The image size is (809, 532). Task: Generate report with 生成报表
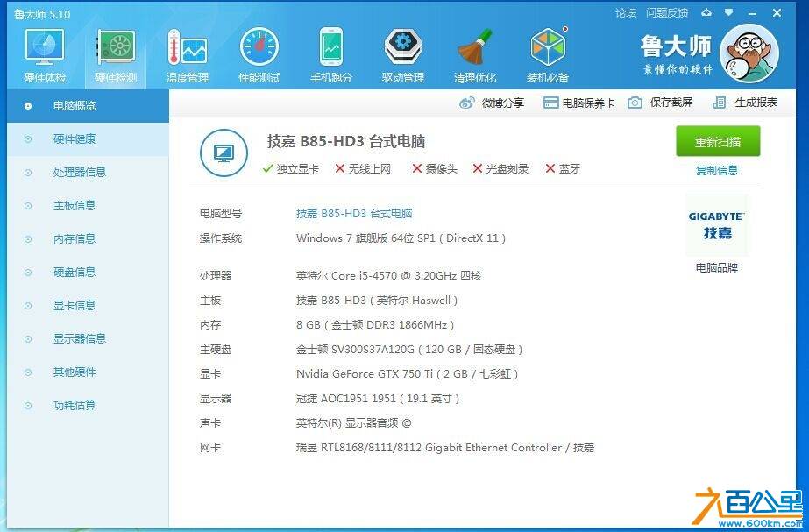tap(745, 103)
